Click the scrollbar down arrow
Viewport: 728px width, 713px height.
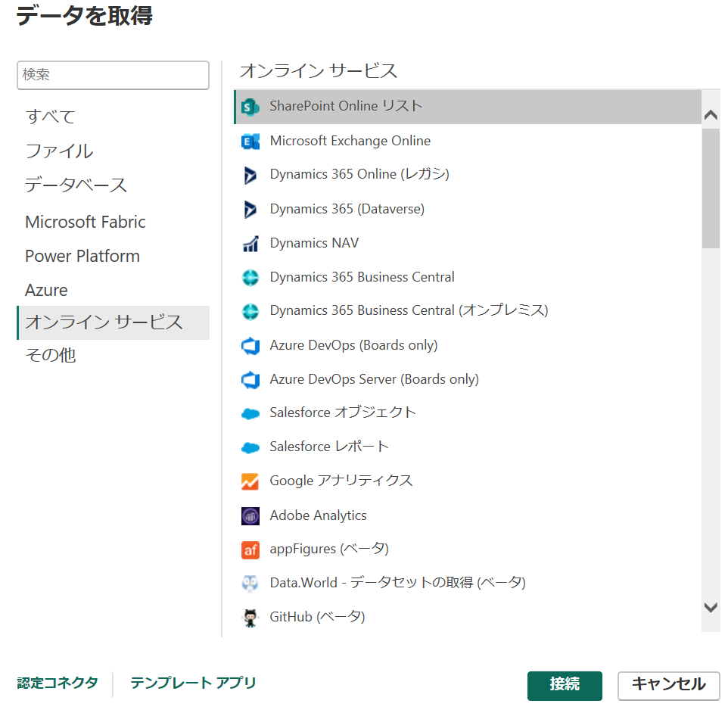coord(711,607)
